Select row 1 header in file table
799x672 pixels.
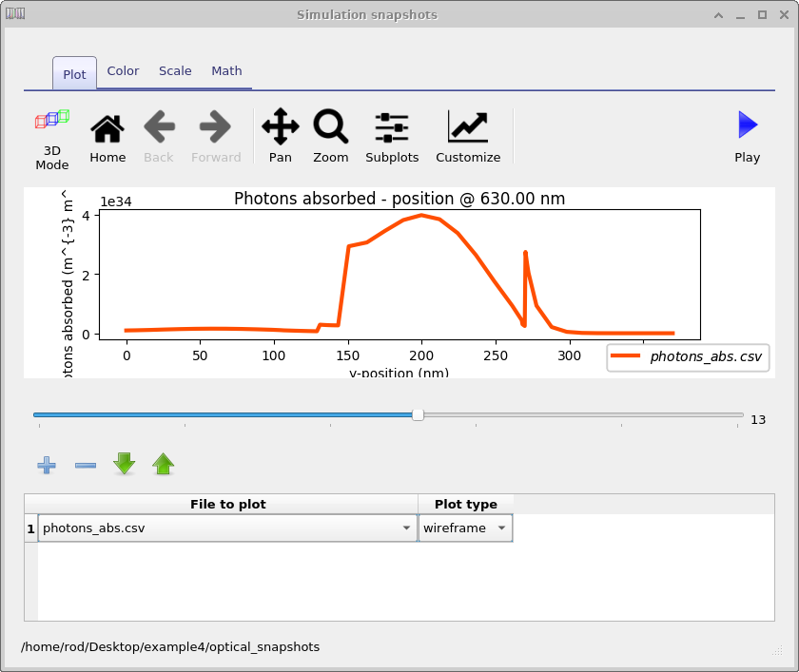(30, 528)
